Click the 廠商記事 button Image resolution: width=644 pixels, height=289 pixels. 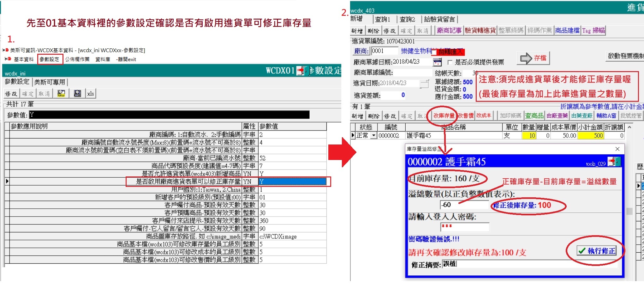tap(449, 31)
